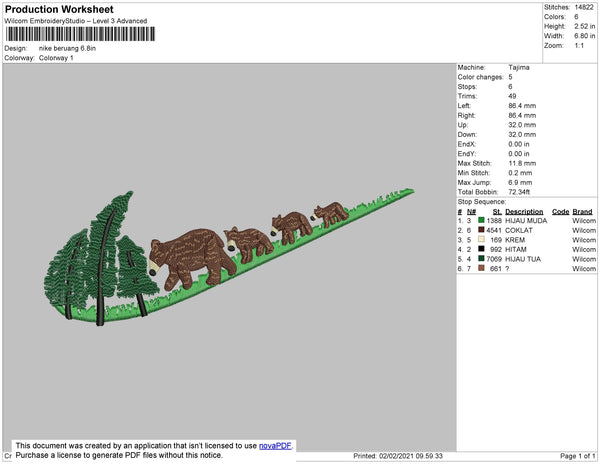Click the embroidered bear design preview
Viewport: 600px width, 464px height.
[229, 257]
